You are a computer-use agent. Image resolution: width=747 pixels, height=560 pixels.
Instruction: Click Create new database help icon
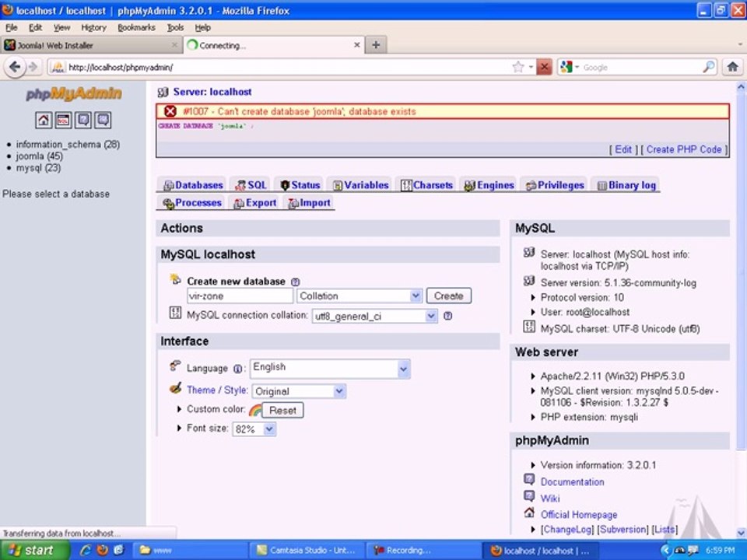296,282
